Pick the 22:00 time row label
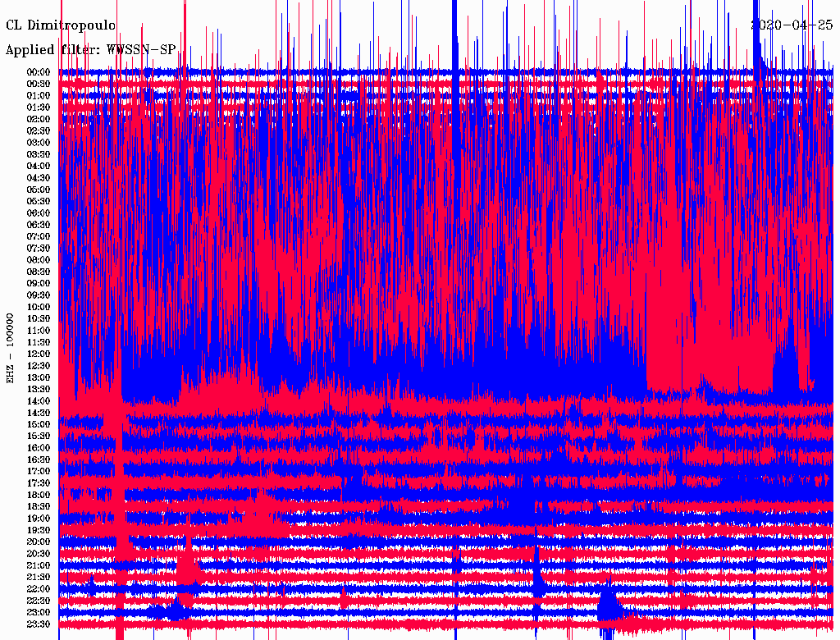This screenshot has height=640, width=840. 39,589
